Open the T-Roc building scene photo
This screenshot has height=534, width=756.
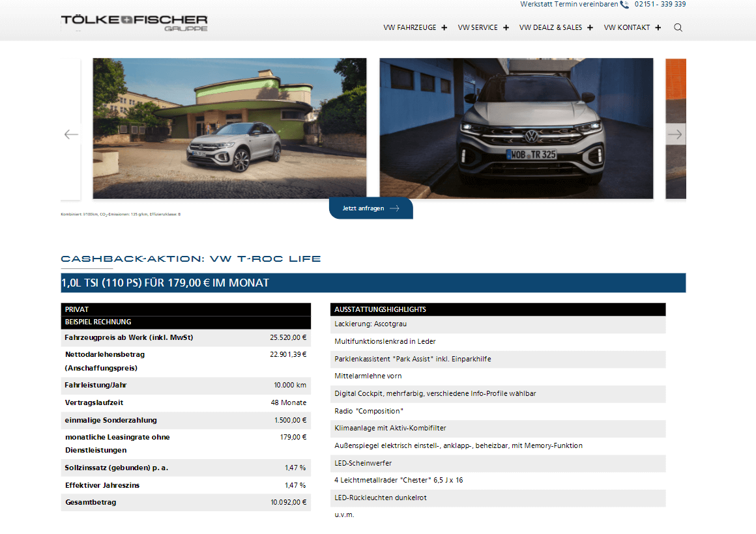[229, 128]
